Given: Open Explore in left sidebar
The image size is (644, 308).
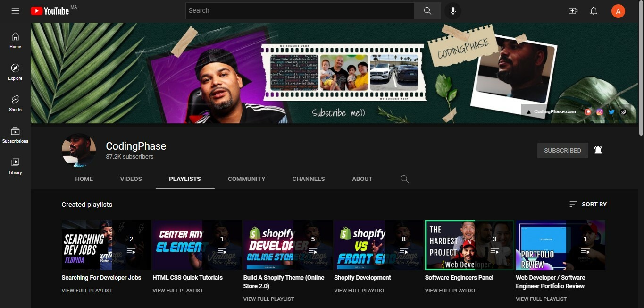Looking at the screenshot, I should coord(15,72).
